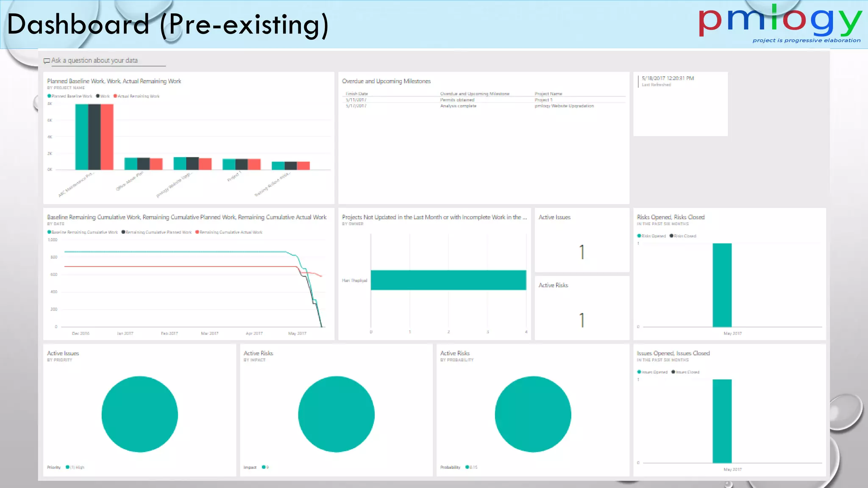Click the tall teal ABC Maintenance bar
The width and height of the screenshot is (868, 488).
pos(81,137)
